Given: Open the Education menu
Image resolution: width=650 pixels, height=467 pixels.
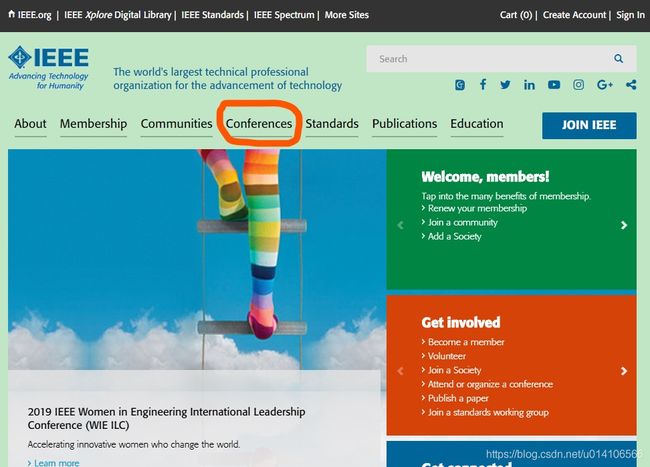Looking at the screenshot, I should coord(477,124).
